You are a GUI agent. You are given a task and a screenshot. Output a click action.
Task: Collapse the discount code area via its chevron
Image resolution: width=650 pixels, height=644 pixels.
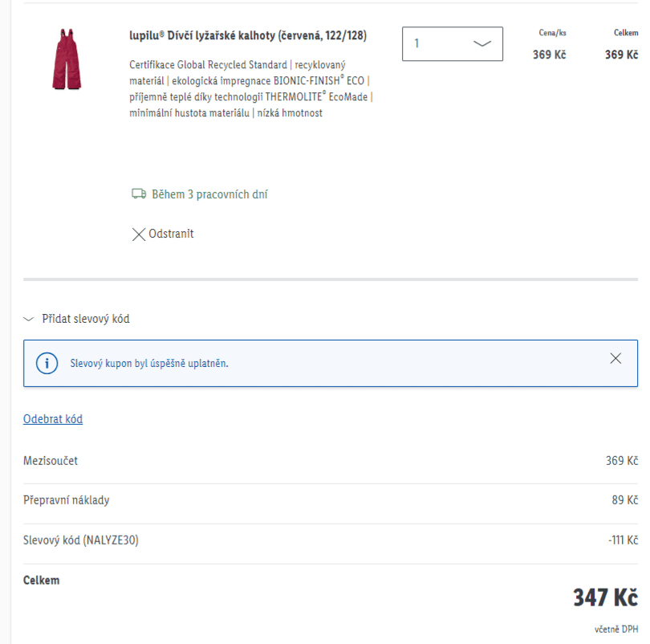tap(26, 318)
